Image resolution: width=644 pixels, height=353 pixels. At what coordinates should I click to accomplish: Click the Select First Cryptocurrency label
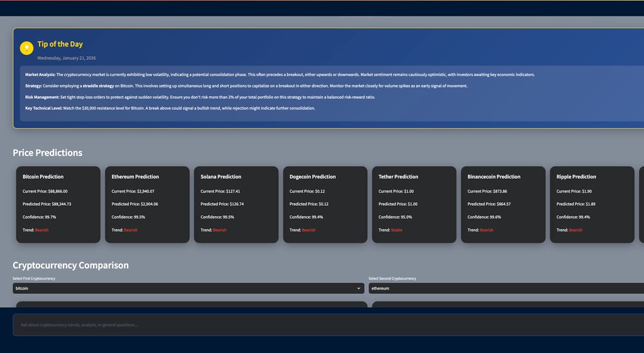coord(34,279)
